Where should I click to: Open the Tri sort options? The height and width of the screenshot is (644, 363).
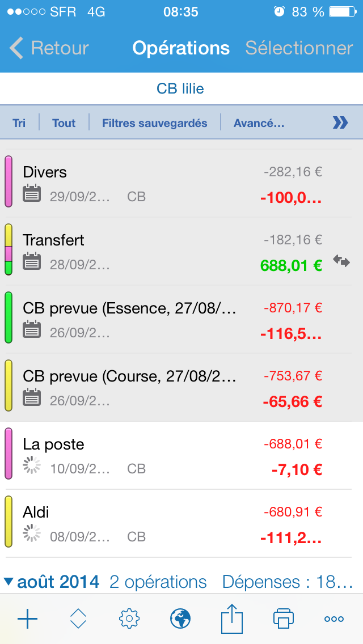[x=19, y=123]
